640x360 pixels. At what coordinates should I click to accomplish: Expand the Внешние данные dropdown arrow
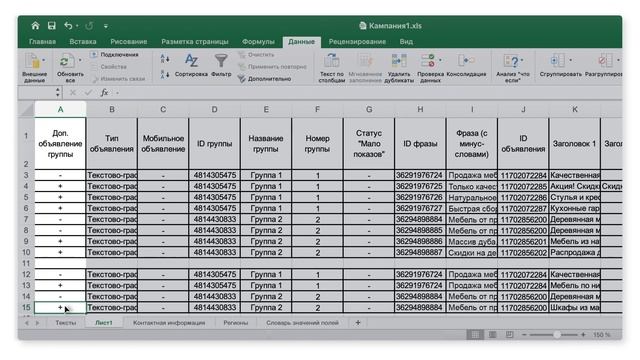[44, 60]
